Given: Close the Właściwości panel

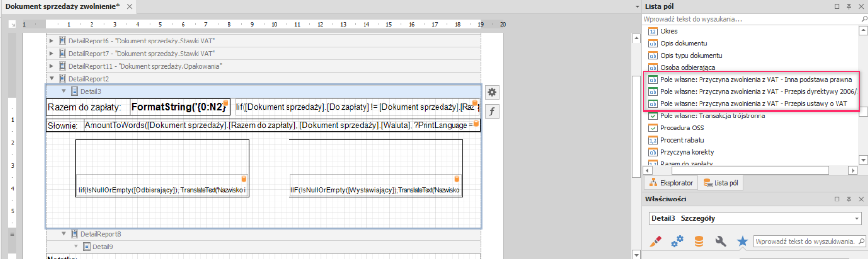Looking at the screenshot, I should tap(861, 199).
